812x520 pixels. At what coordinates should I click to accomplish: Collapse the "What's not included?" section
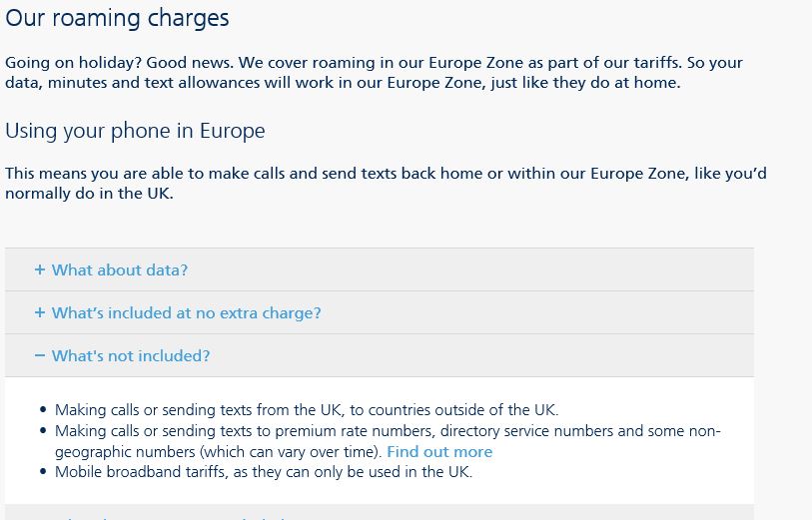tap(131, 355)
